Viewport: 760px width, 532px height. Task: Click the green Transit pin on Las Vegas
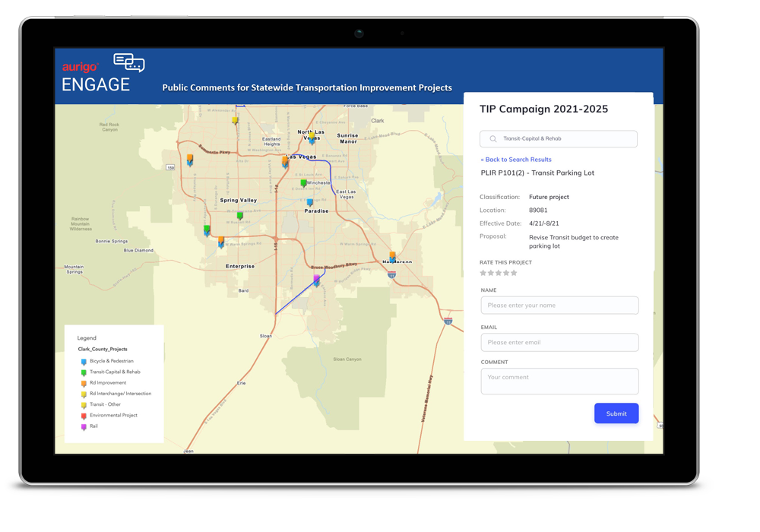point(304,182)
